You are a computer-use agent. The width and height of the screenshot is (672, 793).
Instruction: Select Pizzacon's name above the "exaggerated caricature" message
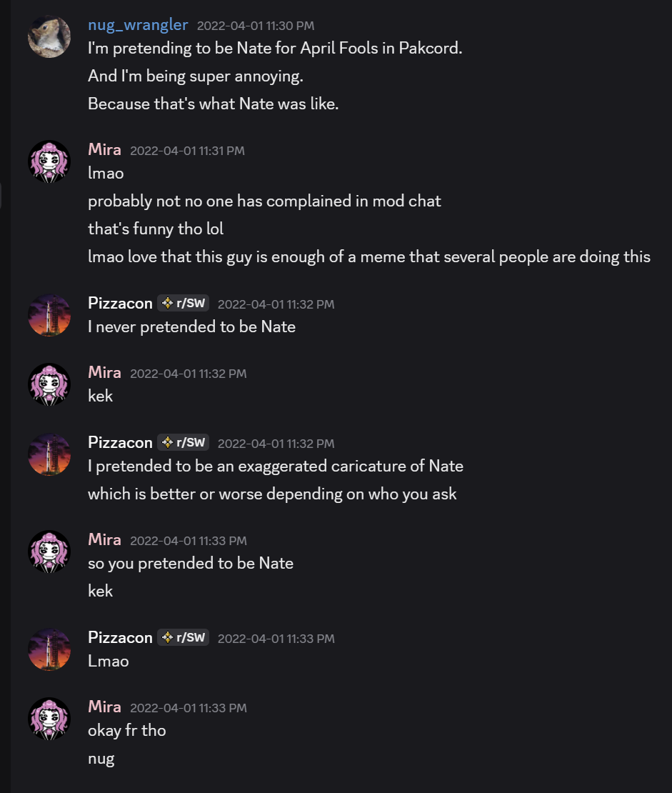click(x=120, y=443)
